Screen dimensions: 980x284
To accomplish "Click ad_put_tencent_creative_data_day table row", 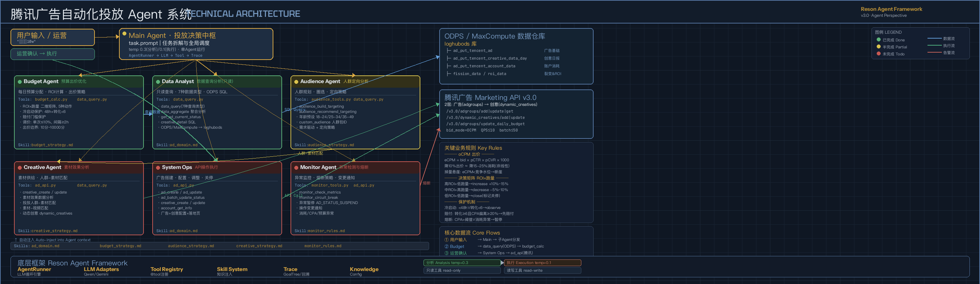I will (490, 58).
